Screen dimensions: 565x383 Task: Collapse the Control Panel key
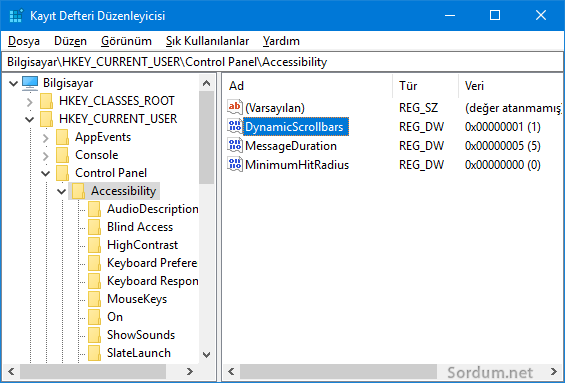point(45,174)
